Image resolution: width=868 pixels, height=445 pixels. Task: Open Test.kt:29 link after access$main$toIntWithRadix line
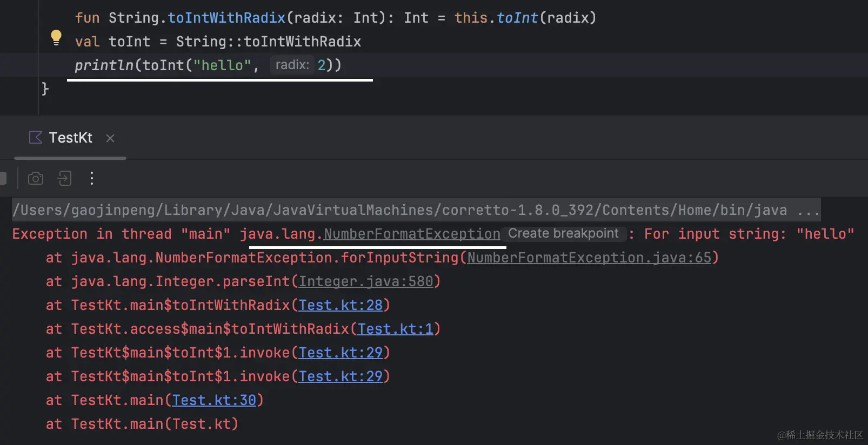(340, 353)
